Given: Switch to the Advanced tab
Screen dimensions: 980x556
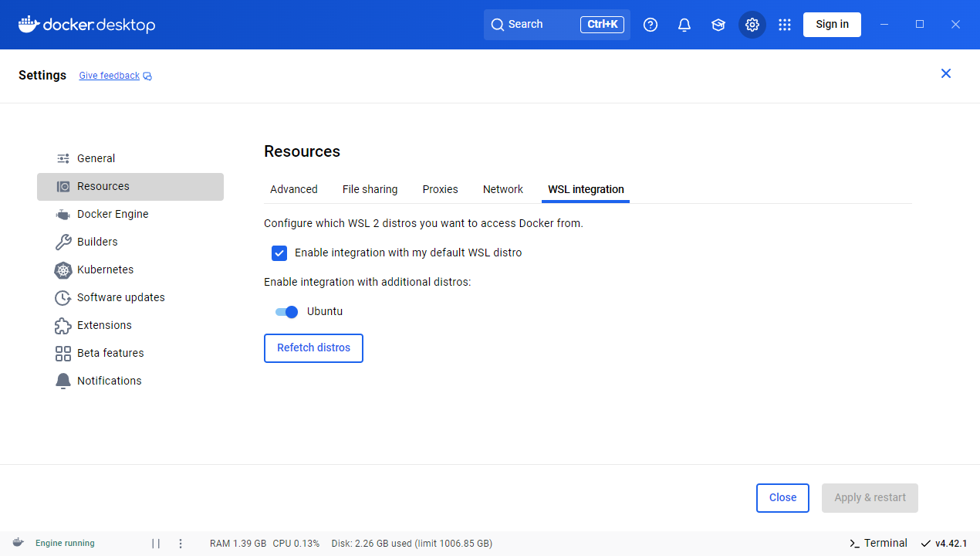Looking at the screenshot, I should tap(294, 189).
